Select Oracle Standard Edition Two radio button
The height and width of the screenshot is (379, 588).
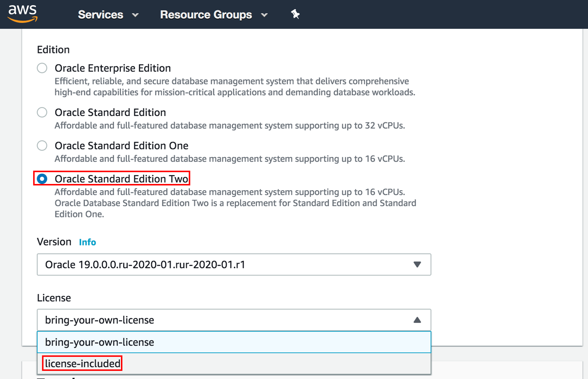click(x=42, y=179)
